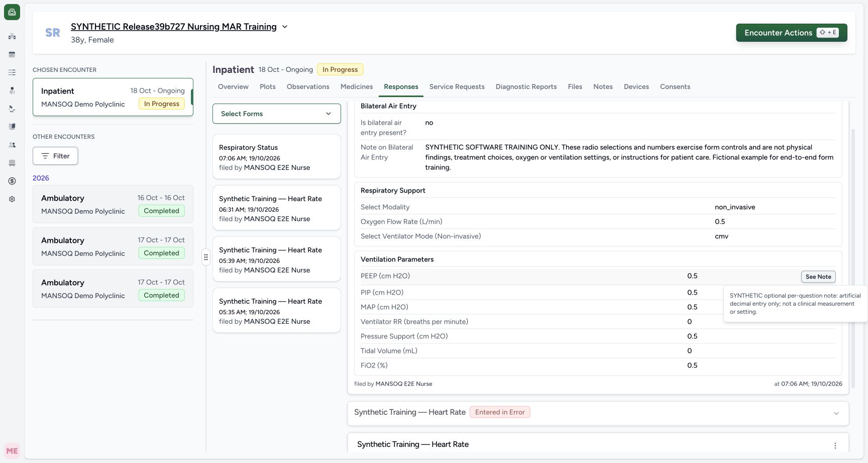Select Heart Rate response at 05:35 AM

pyautogui.click(x=277, y=311)
